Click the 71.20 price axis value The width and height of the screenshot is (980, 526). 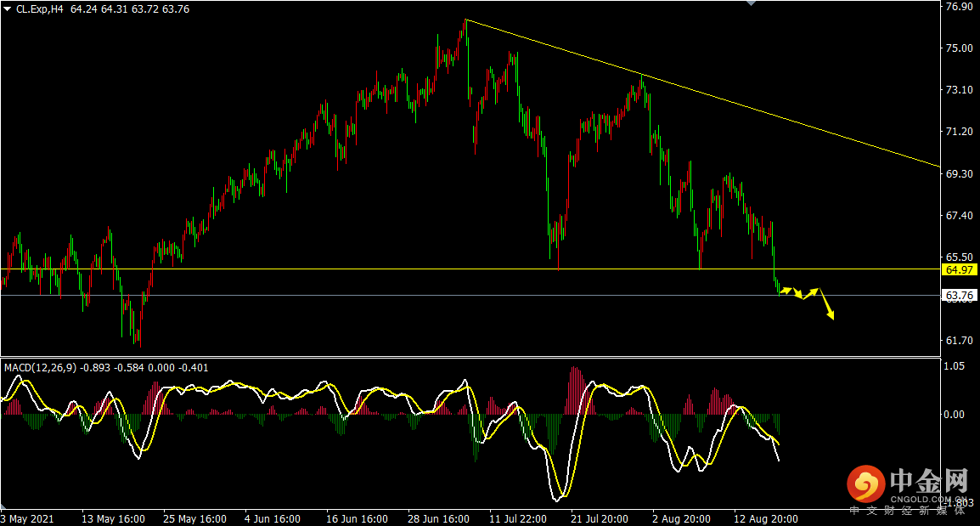[960, 132]
